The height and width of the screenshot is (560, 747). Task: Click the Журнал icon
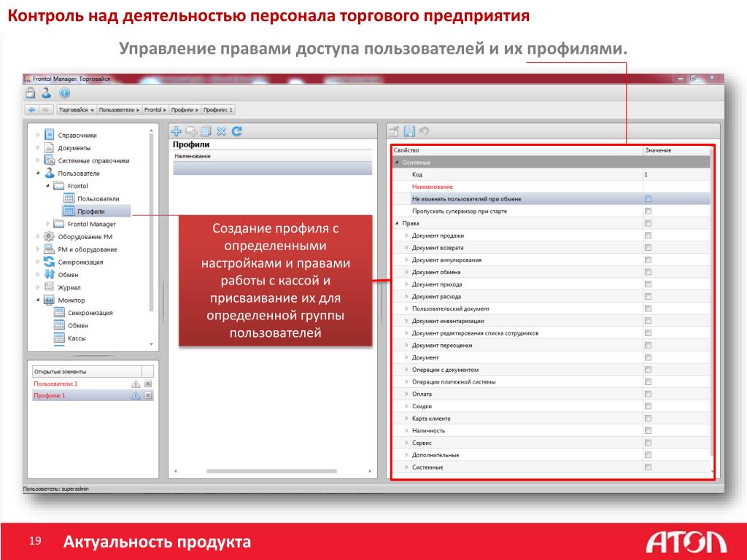tap(49, 287)
